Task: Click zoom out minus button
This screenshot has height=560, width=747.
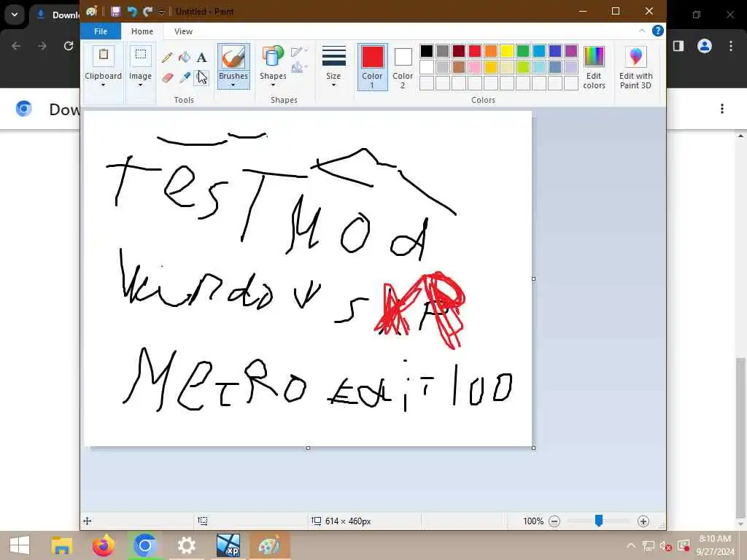Action: coord(554,521)
